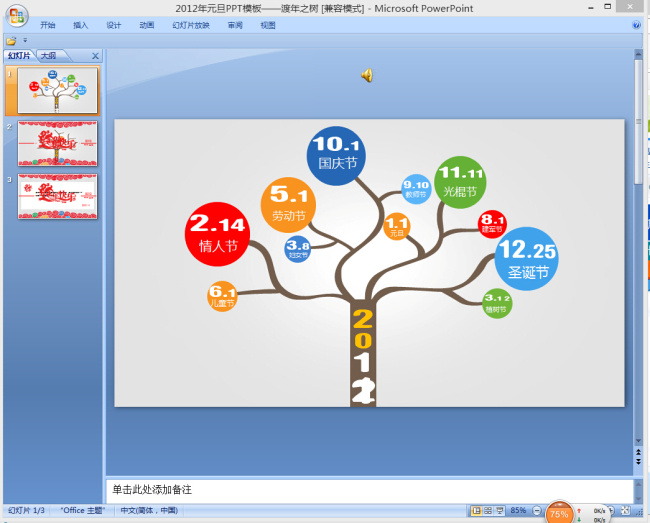Open the 插入 ribbon tab

coord(80,25)
